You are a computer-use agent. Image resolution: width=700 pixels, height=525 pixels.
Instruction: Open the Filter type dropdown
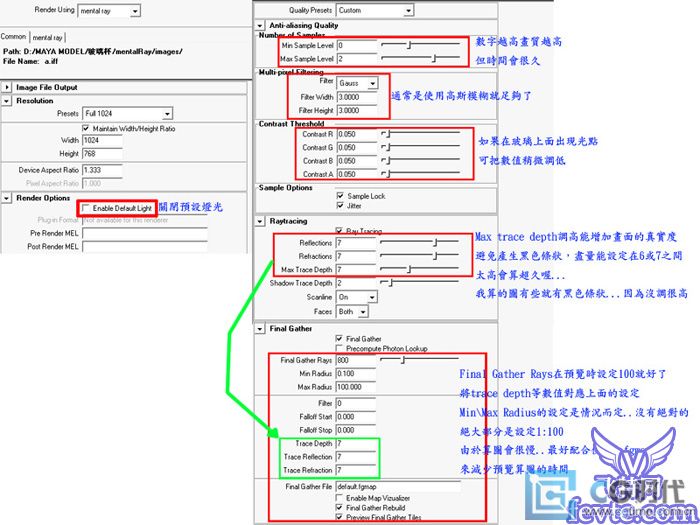(357, 83)
